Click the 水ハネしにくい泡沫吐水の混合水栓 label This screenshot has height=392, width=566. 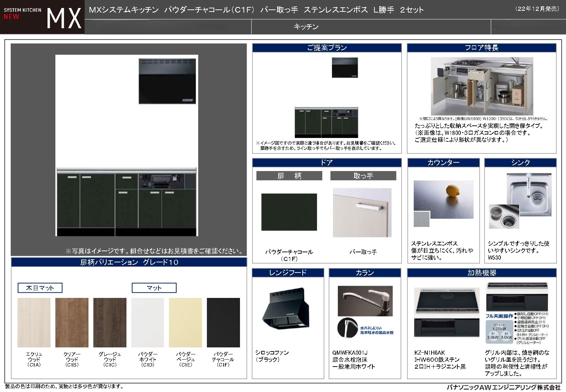click(x=377, y=330)
